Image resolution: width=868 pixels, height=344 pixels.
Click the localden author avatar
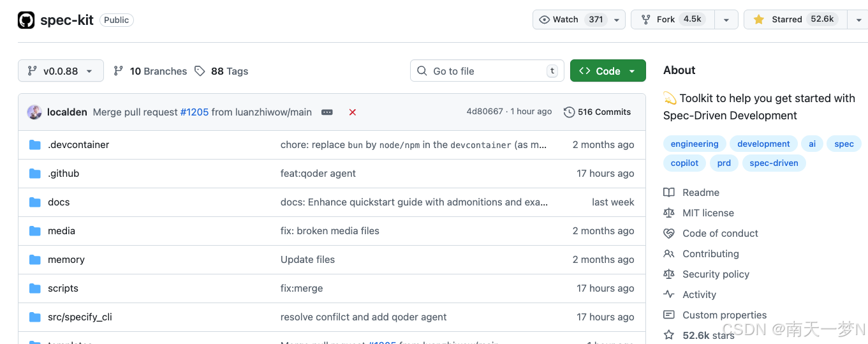click(34, 112)
